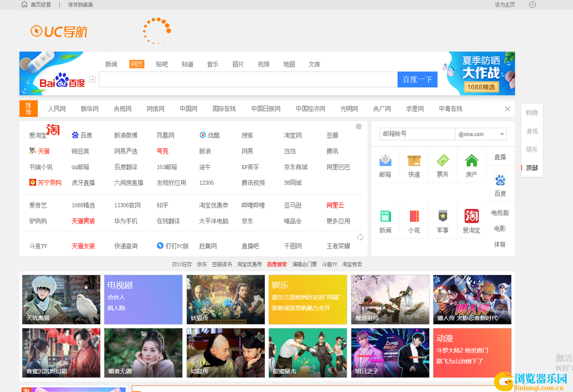Open the 明日之子 thumbnail
Screen dimensions: 573x392
pos(390,353)
